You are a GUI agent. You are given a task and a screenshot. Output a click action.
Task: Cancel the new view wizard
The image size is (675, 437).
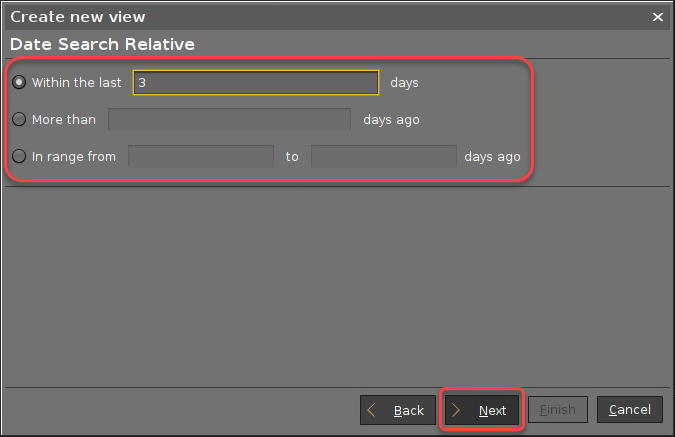tap(630, 410)
